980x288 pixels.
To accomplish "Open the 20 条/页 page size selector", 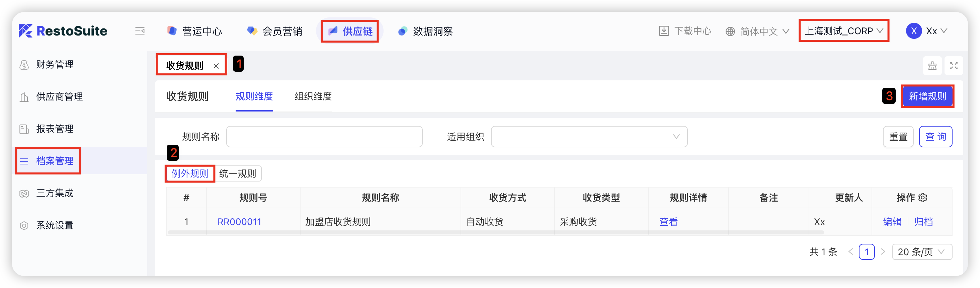I will (x=922, y=252).
